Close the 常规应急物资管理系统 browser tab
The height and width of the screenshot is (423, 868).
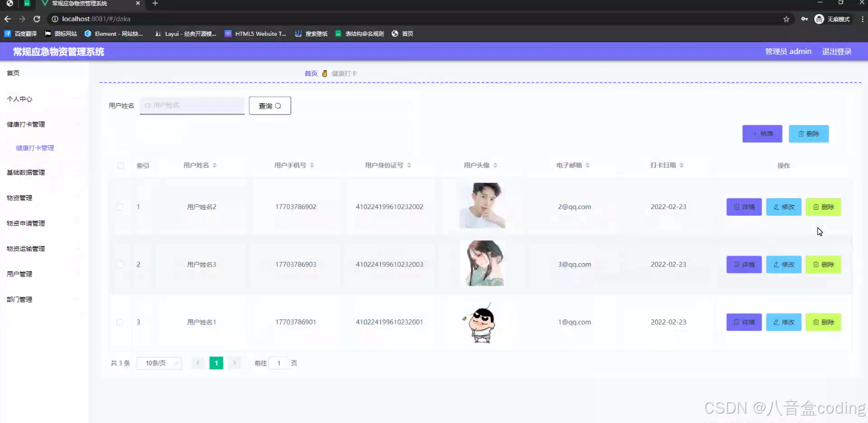click(138, 4)
